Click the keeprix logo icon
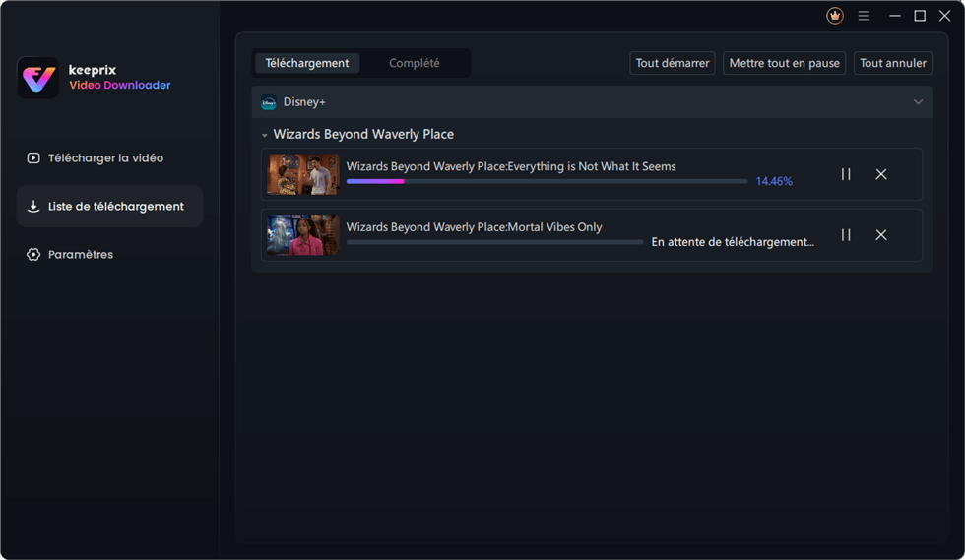 coord(37,78)
